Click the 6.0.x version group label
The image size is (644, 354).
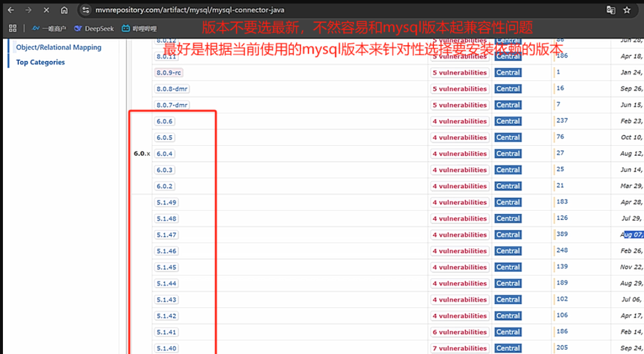[142, 153]
